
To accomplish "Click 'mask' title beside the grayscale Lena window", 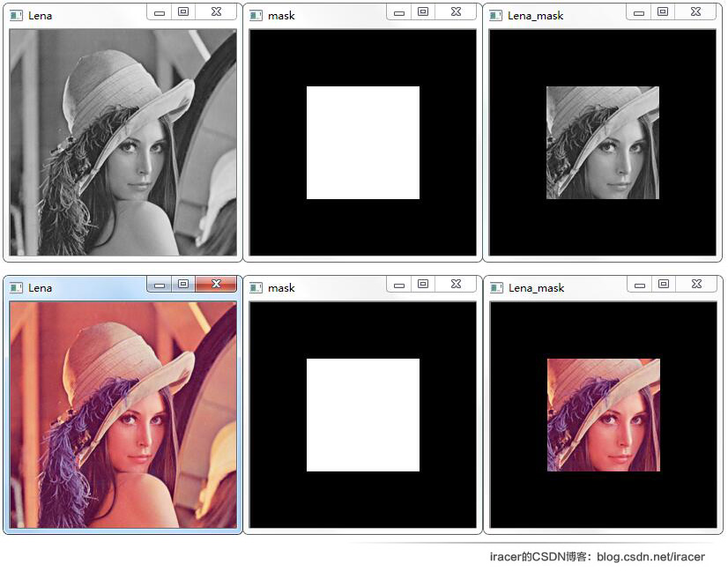I will click(x=281, y=16).
